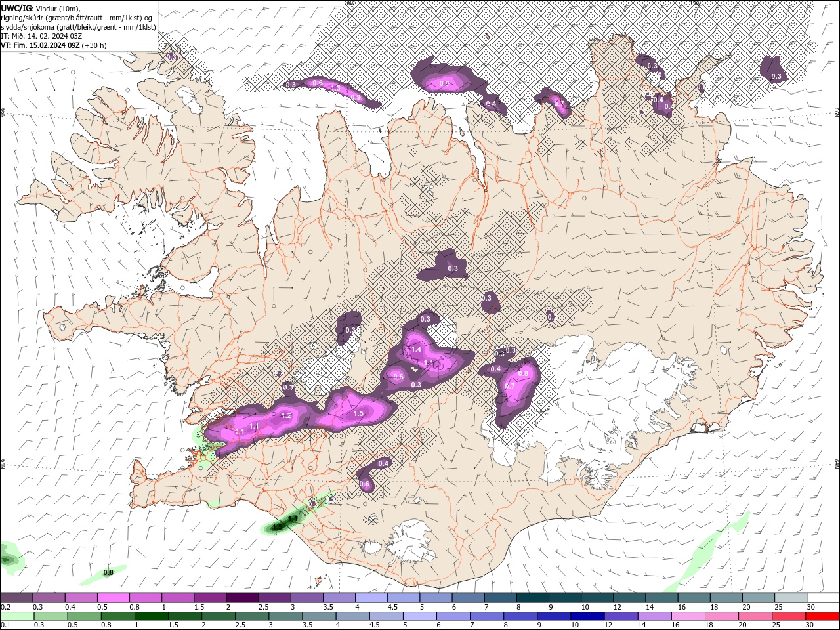This screenshot has height=630, width=840.
Task: Click the '20W' longitude label at top
Action: coord(348,3)
